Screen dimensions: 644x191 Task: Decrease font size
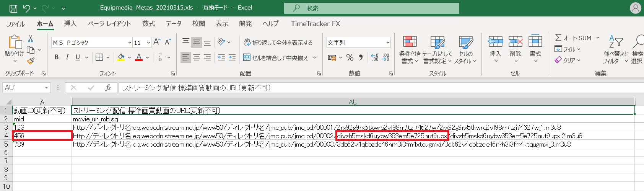click(x=168, y=42)
